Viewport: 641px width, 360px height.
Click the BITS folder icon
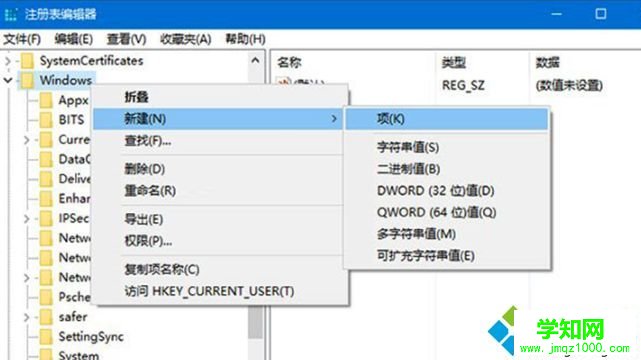coord(46,120)
